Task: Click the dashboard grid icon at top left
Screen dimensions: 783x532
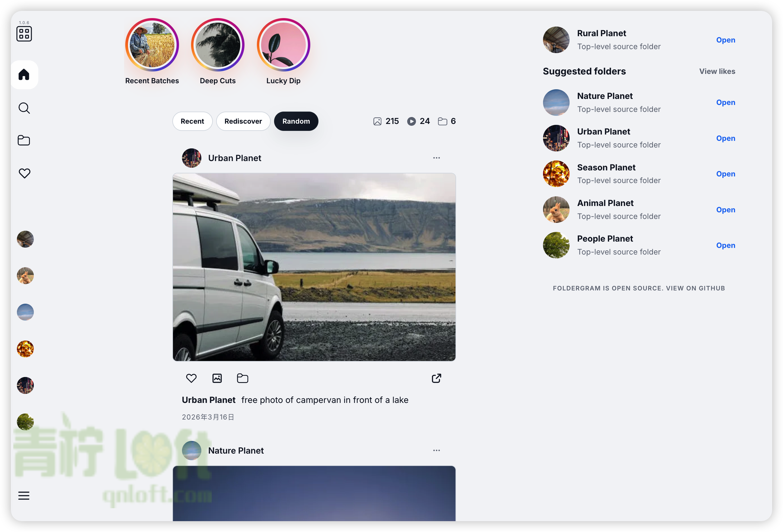Action: [x=24, y=34]
